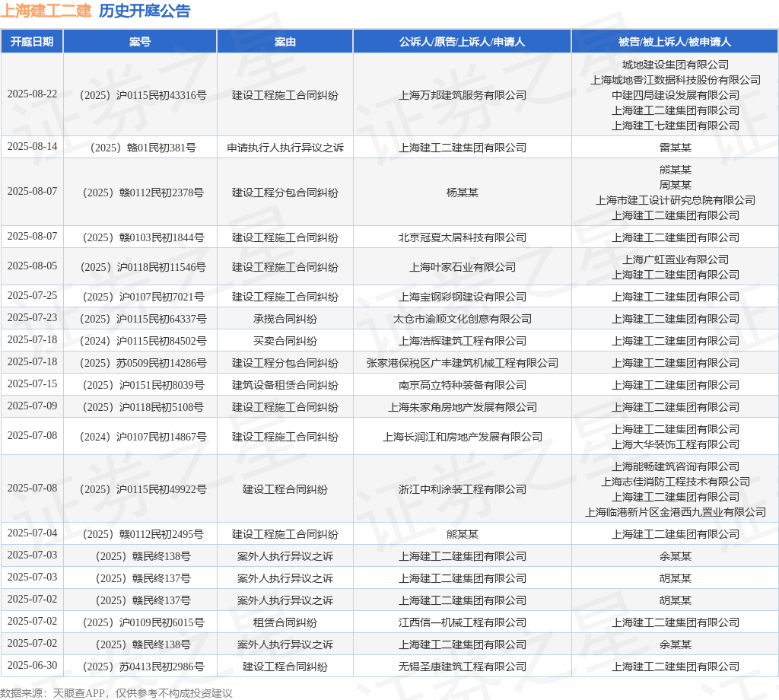779x700 pixels.
Task: Click defendant 上海能畅建筑咨询有限公司
Action: coord(676,466)
